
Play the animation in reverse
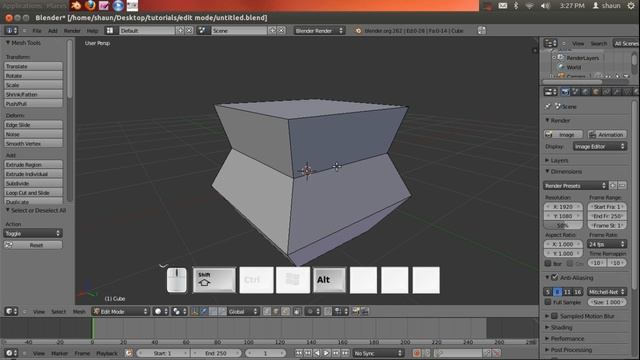(x=317, y=353)
